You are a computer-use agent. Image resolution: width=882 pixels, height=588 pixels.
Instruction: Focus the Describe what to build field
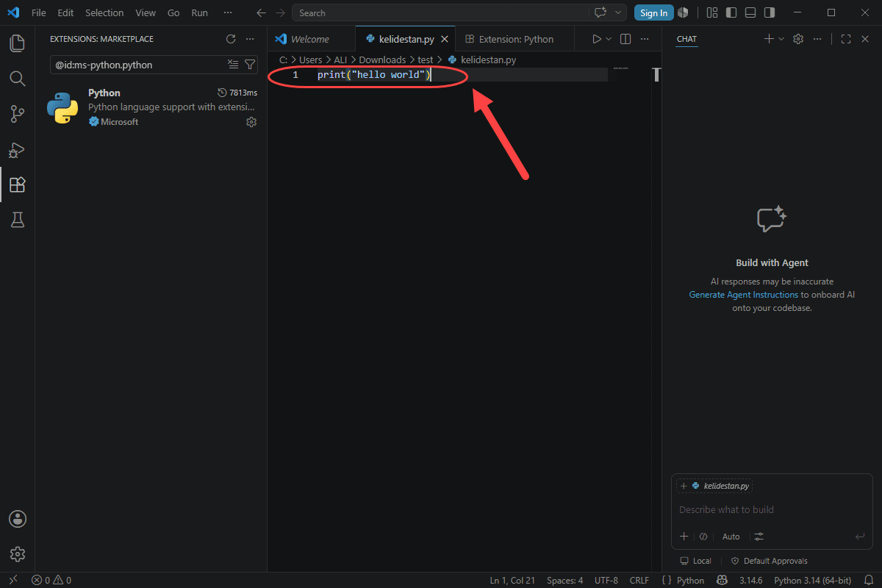[772, 509]
